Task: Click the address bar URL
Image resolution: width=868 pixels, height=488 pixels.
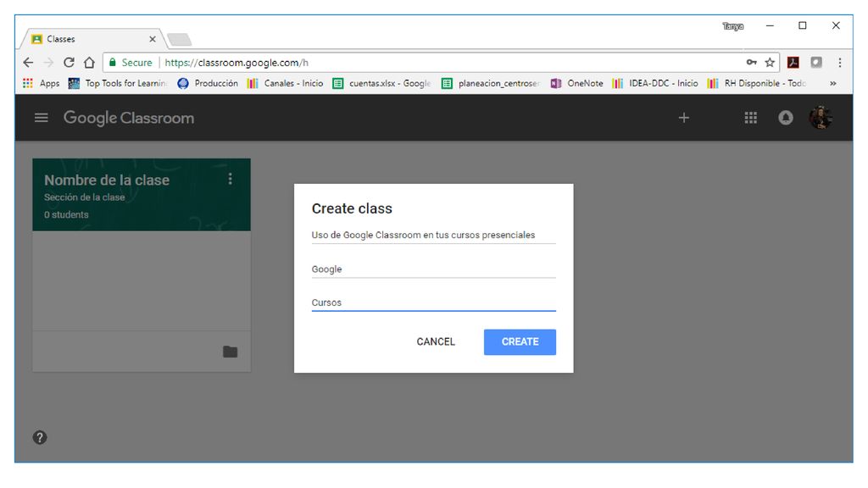Action: pos(236,63)
